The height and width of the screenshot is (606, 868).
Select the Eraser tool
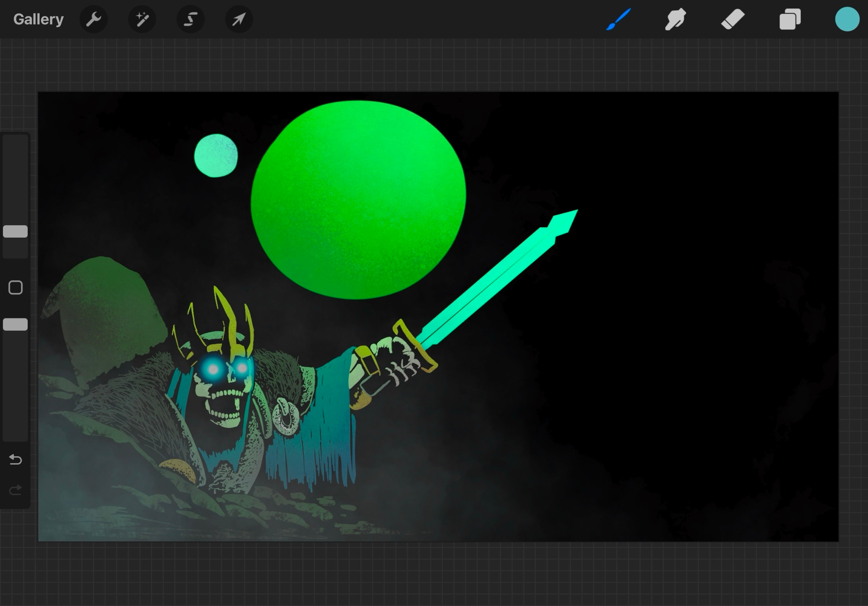[733, 20]
